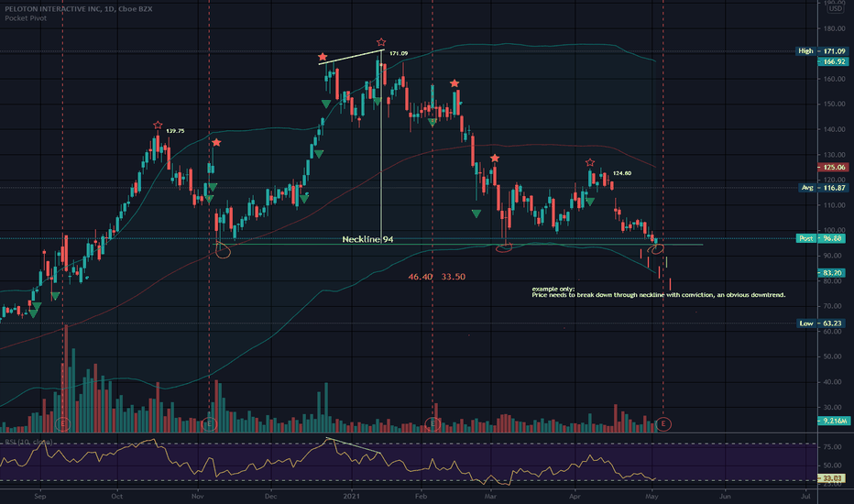854x504 pixels.
Task: Click the Jun label on time axis
Action: tap(725, 497)
